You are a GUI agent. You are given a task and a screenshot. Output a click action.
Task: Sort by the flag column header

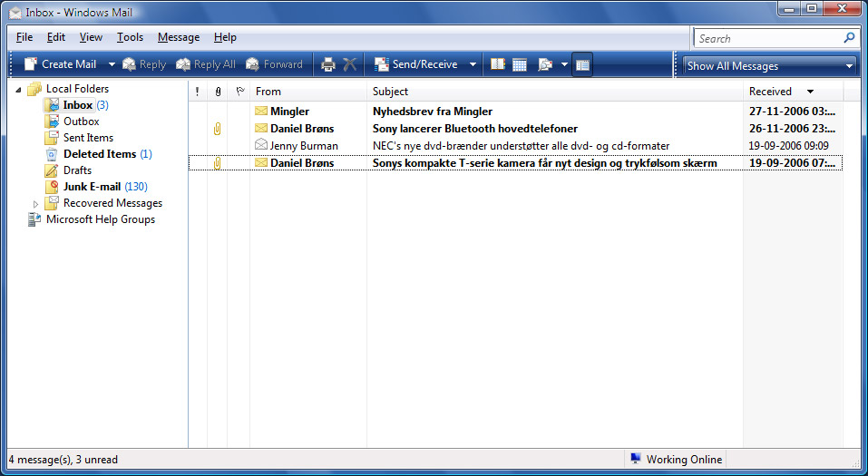[x=239, y=92]
